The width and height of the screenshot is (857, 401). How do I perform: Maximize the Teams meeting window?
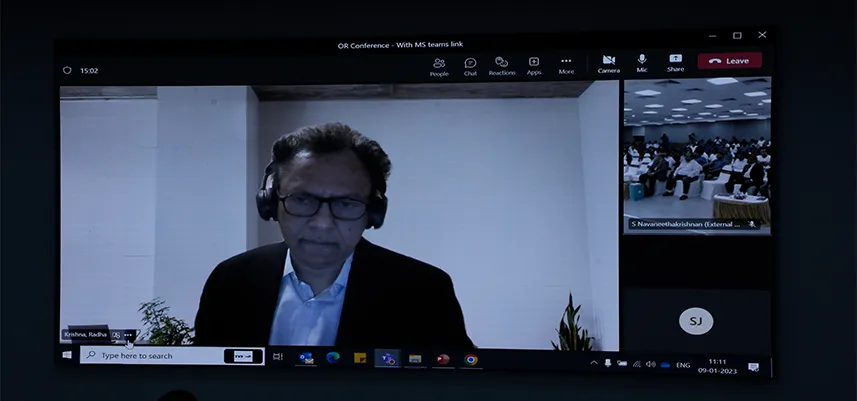737,36
